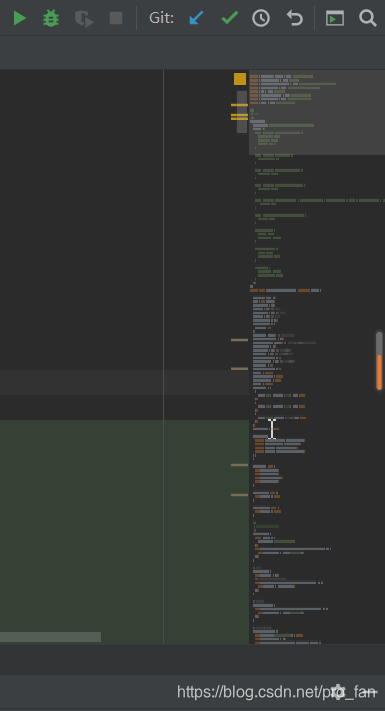Stop the process with the square Stop icon
Image resolution: width=385 pixels, height=711 pixels.
coord(116,19)
